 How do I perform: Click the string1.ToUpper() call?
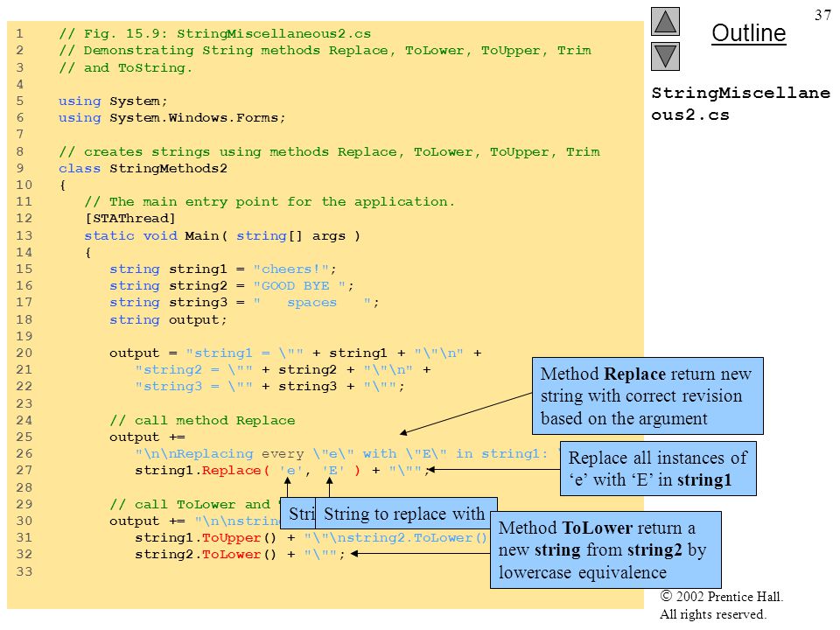pos(206,537)
